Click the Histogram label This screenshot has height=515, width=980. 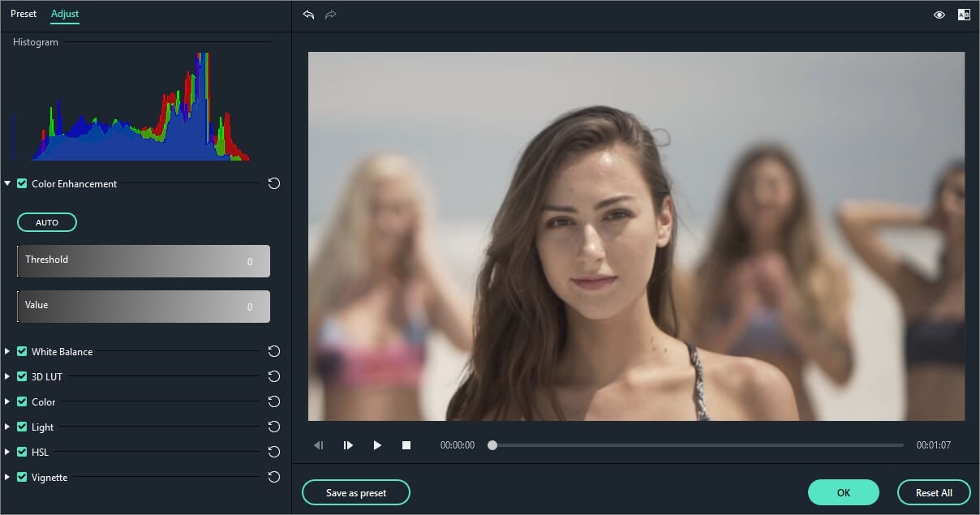tap(36, 42)
